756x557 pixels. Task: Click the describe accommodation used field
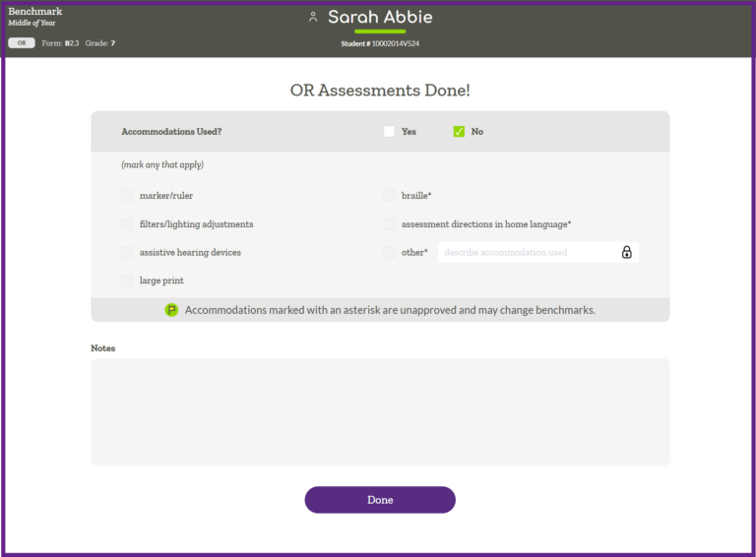tap(527, 253)
